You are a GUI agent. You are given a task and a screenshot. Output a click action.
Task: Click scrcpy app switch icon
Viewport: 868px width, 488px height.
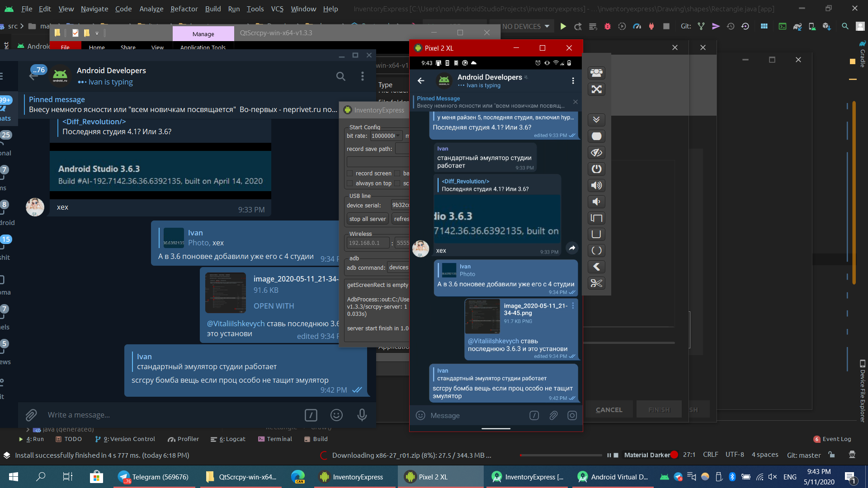pos(596,218)
